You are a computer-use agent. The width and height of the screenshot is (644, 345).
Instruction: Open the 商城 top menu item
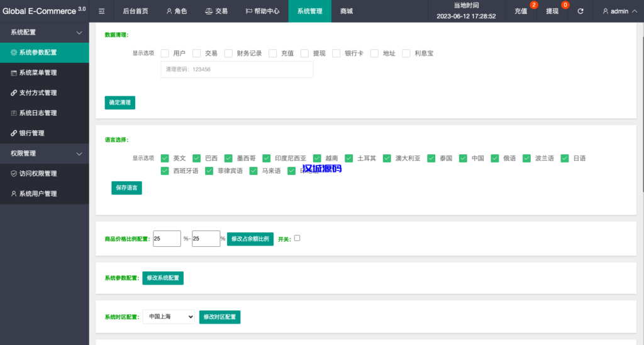coord(347,11)
